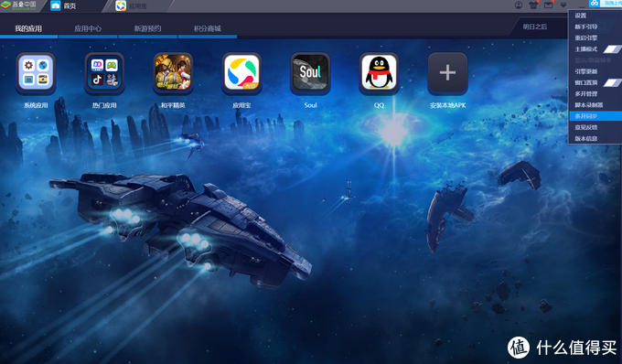Select the 新游预约 tab
Image resolution: width=622 pixels, height=364 pixels.
click(x=147, y=28)
